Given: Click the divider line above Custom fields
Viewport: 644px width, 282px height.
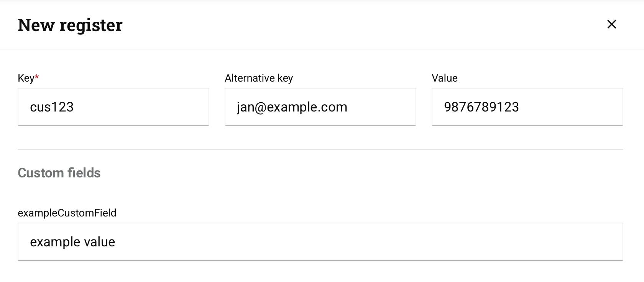Looking at the screenshot, I should click(x=320, y=149).
